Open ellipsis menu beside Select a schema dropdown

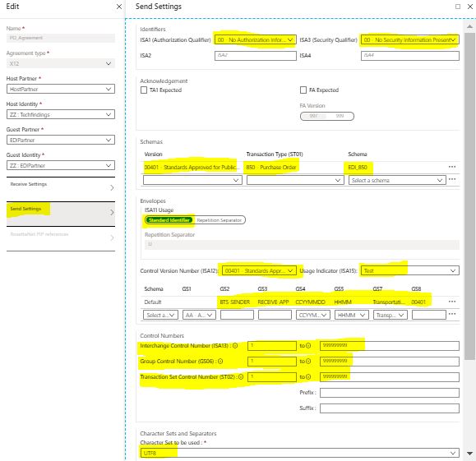pyautogui.click(x=452, y=179)
